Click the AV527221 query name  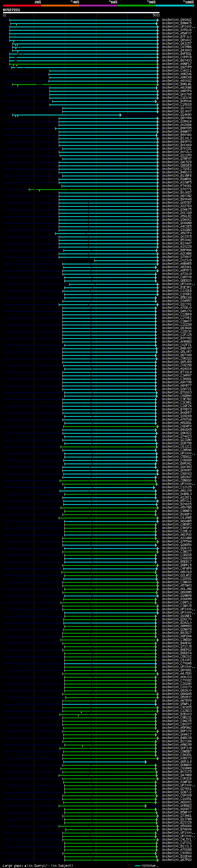(11, 10)
